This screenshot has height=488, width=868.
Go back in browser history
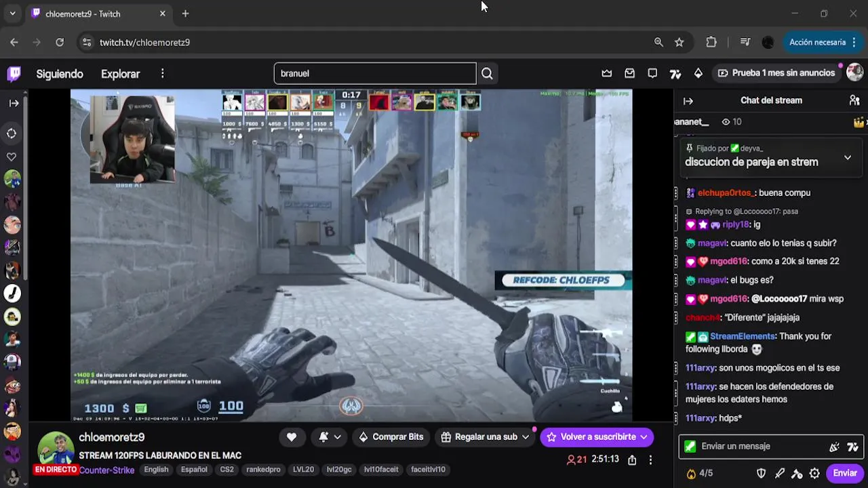point(14,42)
